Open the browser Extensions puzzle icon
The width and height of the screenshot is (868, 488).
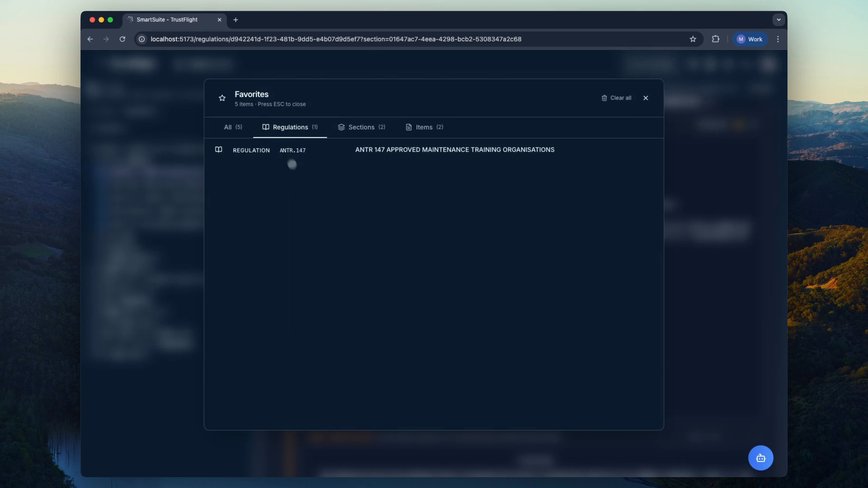tap(715, 39)
